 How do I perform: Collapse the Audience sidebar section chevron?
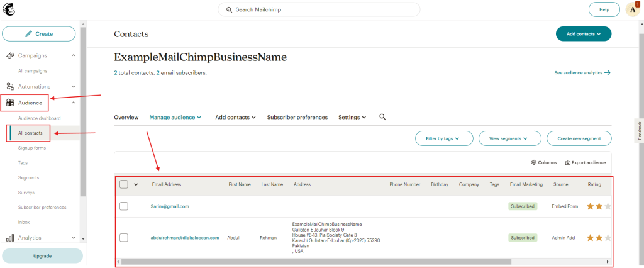74,103
